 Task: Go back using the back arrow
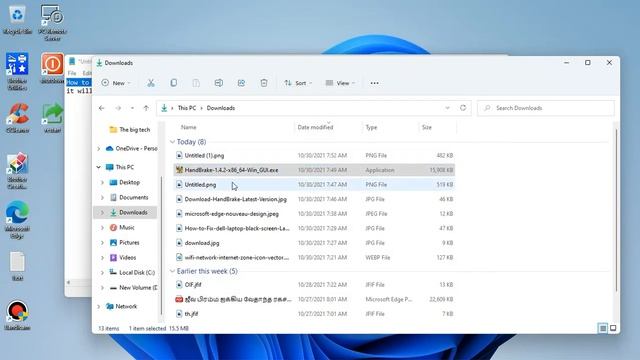[x=102, y=108]
